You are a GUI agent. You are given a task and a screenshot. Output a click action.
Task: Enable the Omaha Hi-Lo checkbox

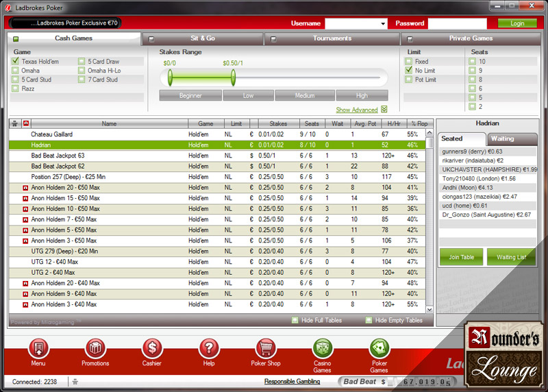(x=82, y=71)
